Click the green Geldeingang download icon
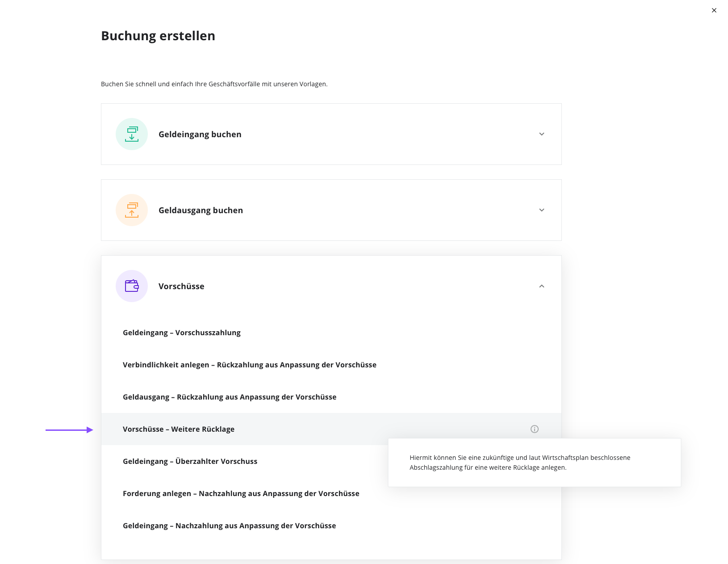Image resolution: width=728 pixels, height=564 pixels. tap(132, 134)
